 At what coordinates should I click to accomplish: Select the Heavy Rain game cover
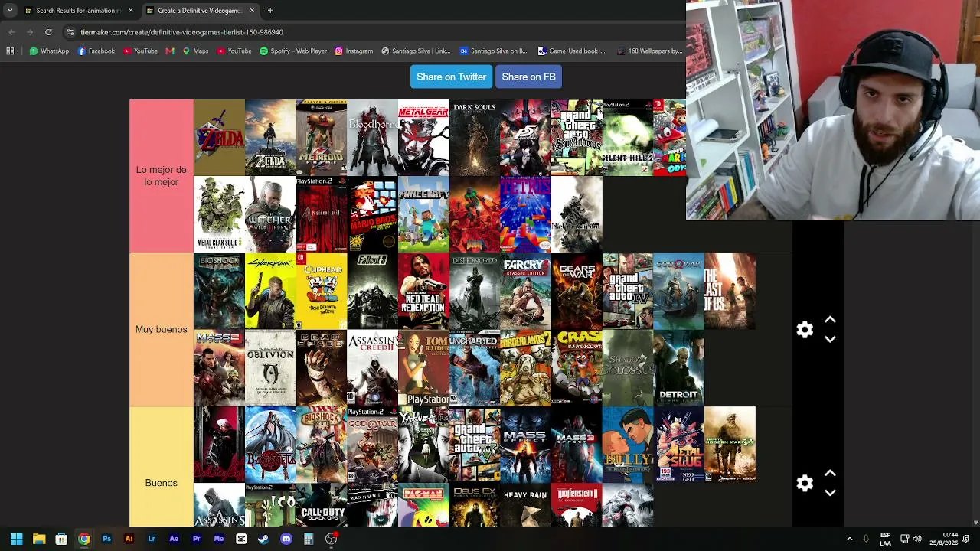[525, 505]
